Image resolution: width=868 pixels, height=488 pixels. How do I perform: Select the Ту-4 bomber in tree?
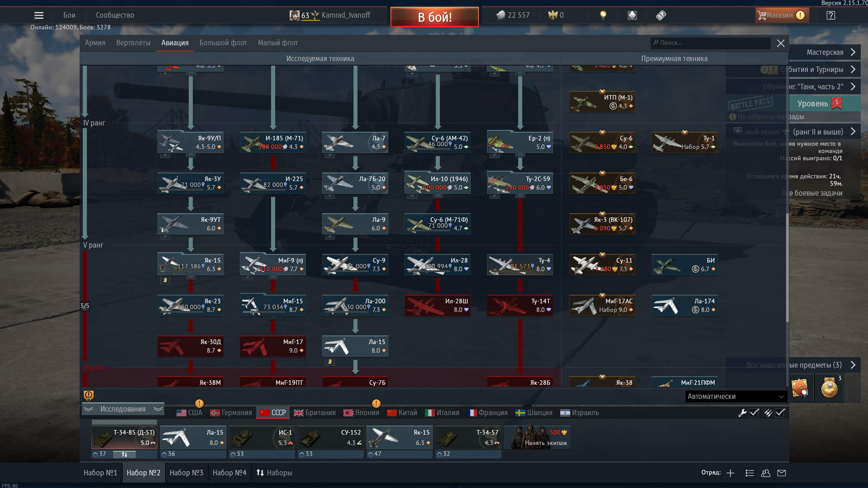pyautogui.click(x=520, y=264)
